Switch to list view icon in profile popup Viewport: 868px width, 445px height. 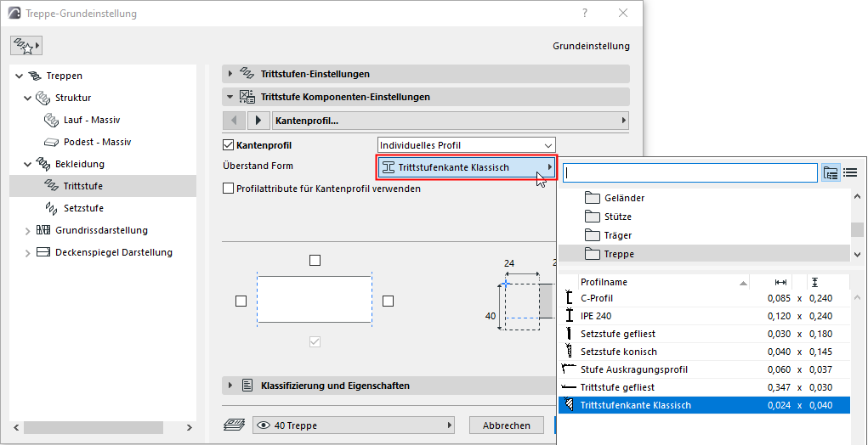coord(849,172)
